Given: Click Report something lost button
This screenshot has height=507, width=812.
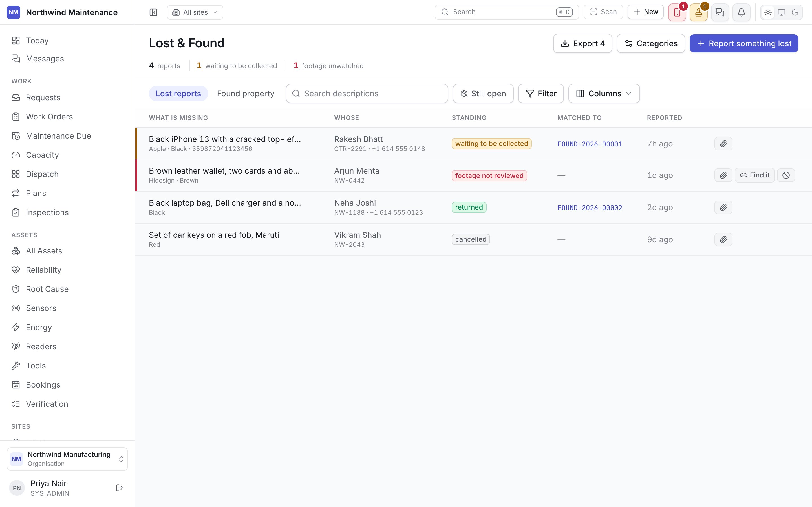Looking at the screenshot, I should 743,43.
